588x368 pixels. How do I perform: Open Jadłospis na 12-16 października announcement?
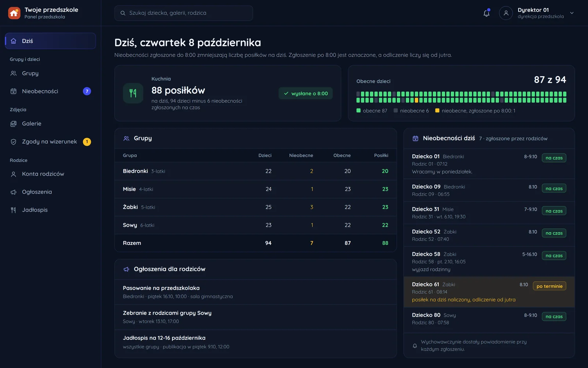click(x=255, y=342)
